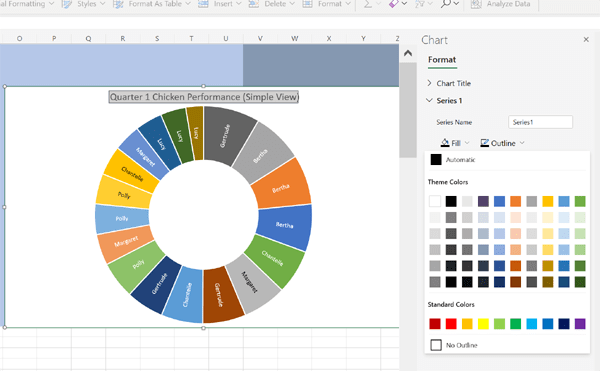This screenshot has height=371, width=600.
Task: Open the Sort & Filter tool
Action: (x=420, y=4)
